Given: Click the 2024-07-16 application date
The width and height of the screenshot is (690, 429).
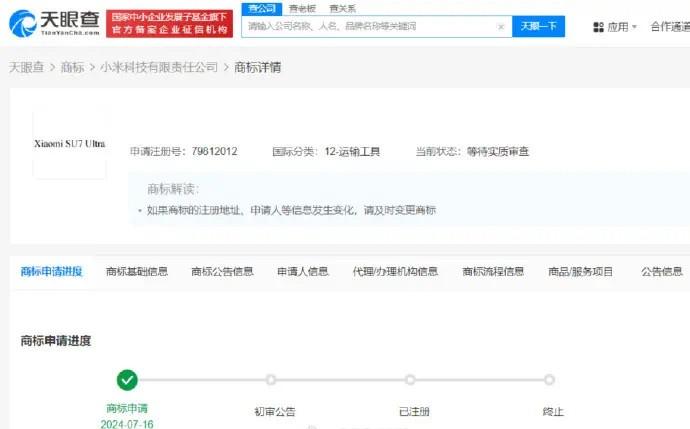Looking at the screenshot, I should [x=127, y=424].
